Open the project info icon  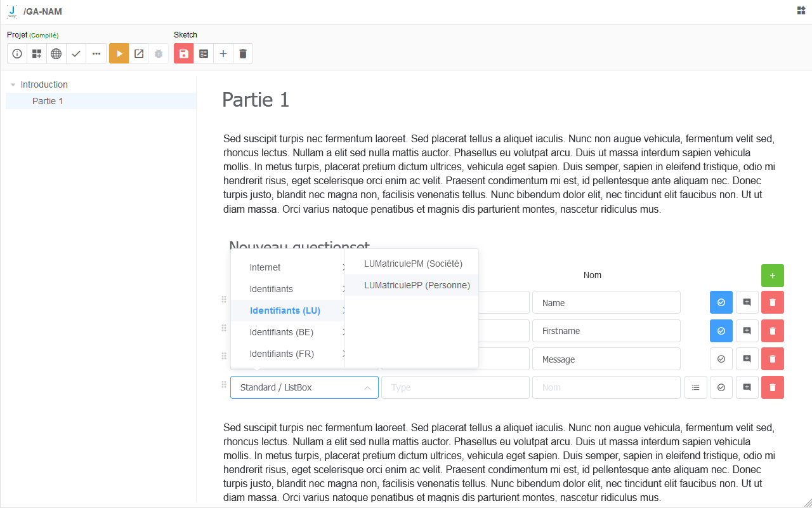[17, 54]
